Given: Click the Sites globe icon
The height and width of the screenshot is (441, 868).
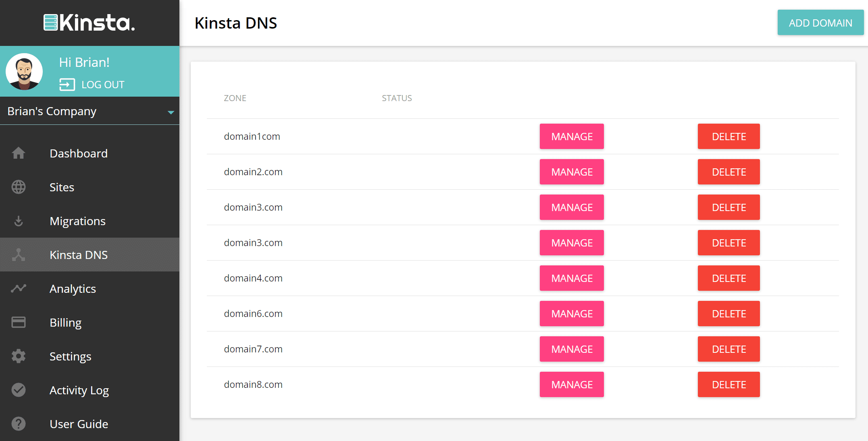Looking at the screenshot, I should coord(19,187).
